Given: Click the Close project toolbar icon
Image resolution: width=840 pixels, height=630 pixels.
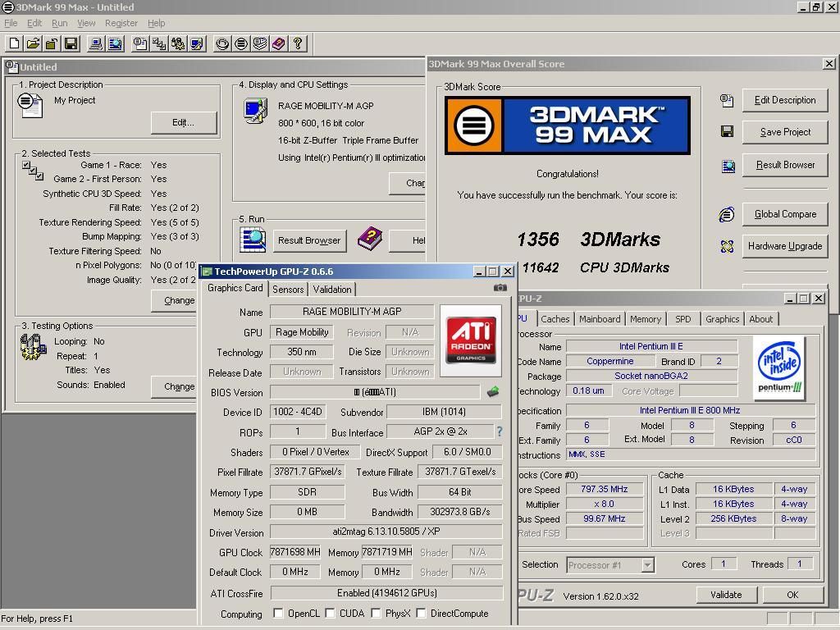Looking at the screenshot, I should tap(52, 43).
